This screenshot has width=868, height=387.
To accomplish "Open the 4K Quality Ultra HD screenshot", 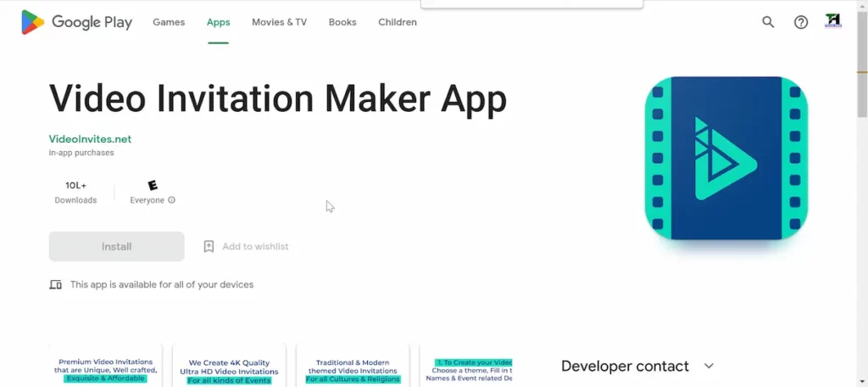I will [x=229, y=365].
